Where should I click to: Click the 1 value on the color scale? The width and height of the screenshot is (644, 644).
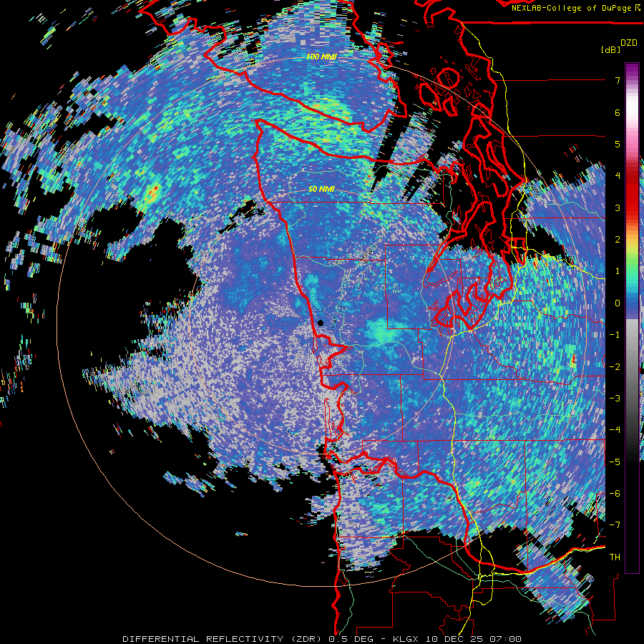pyautogui.click(x=618, y=271)
